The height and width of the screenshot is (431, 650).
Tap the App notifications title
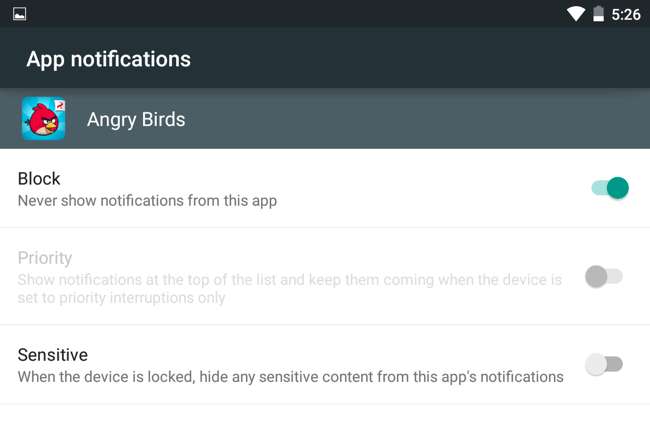[x=108, y=59]
